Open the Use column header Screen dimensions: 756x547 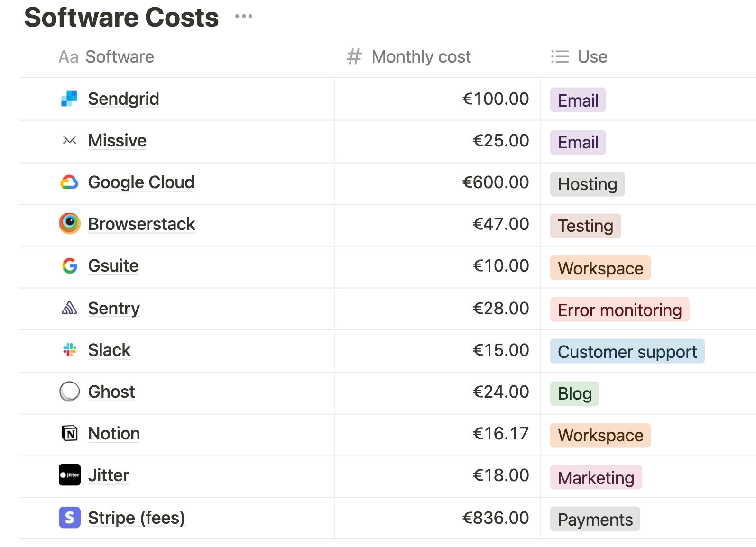click(x=592, y=57)
